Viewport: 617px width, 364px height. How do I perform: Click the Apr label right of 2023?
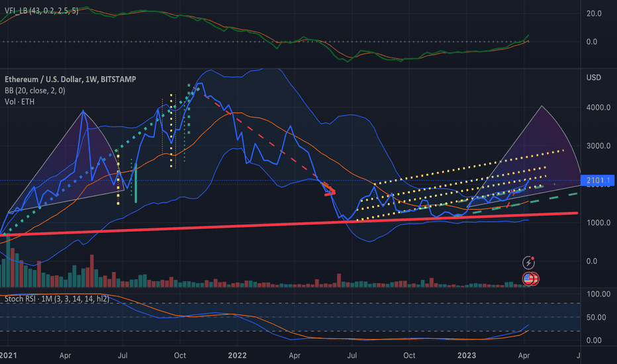coord(524,355)
